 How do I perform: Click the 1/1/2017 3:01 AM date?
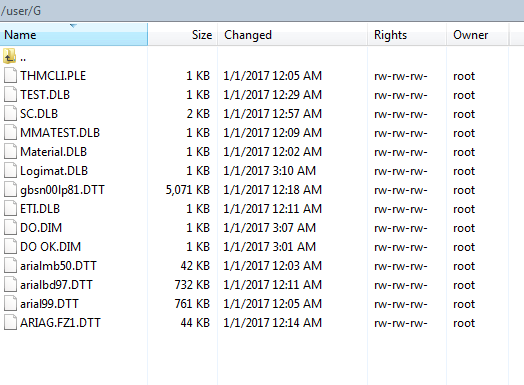coord(270,247)
